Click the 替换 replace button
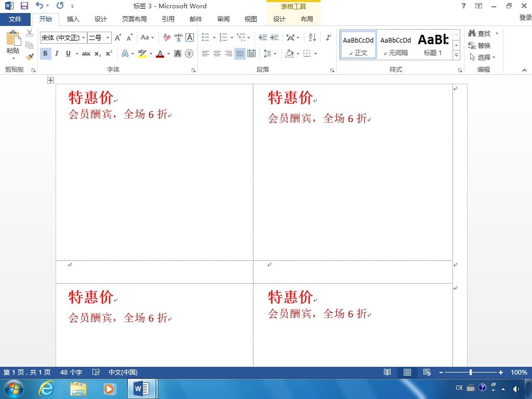The width and height of the screenshot is (532, 399). (x=480, y=45)
